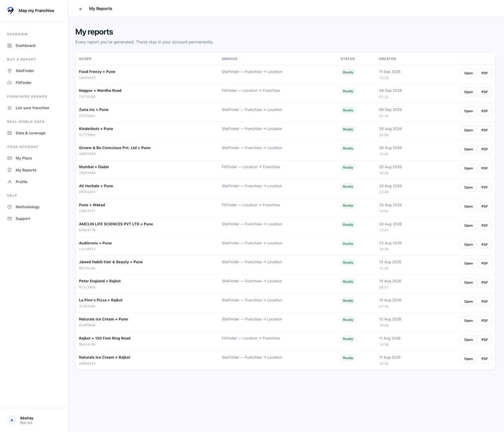This screenshot has height=432, width=504.
Task: Toggle the sidebar hamburger menu icon
Action: (80, 9)
